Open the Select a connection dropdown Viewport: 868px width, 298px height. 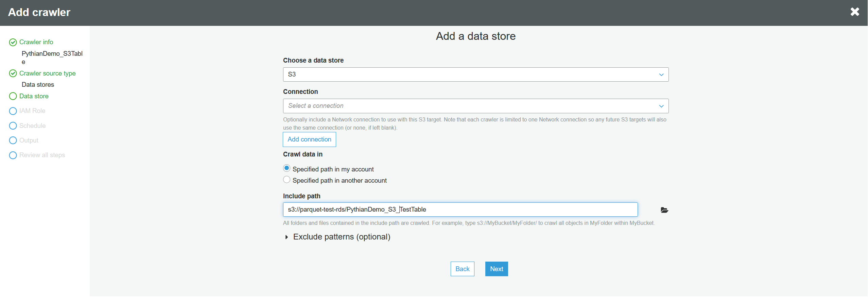point(475,106)
